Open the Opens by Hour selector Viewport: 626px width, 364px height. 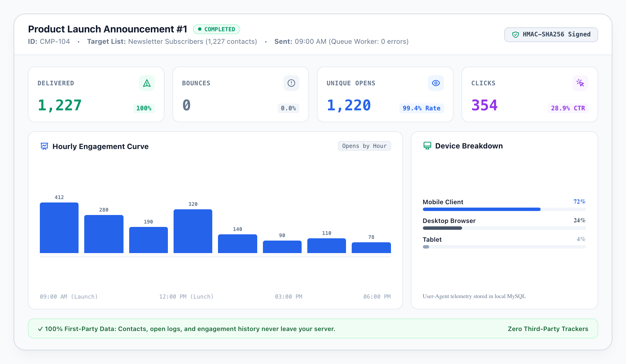pos(364,146)
